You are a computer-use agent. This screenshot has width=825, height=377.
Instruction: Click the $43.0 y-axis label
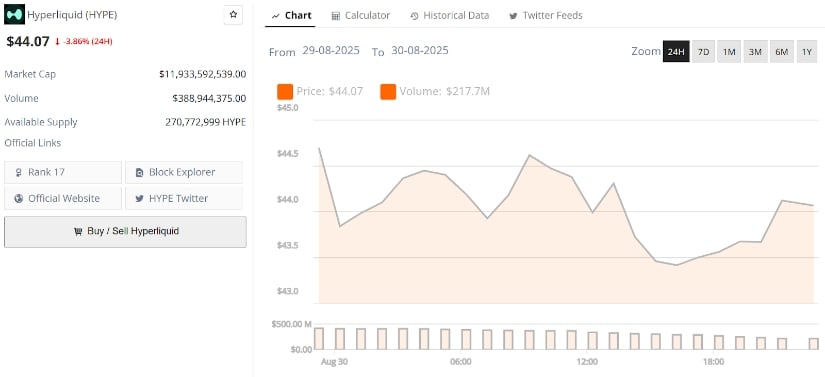tap(287, 291)
